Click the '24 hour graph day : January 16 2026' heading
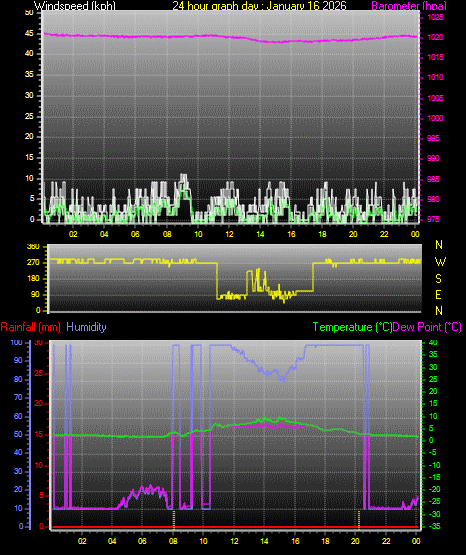 (x=259, y=6)
